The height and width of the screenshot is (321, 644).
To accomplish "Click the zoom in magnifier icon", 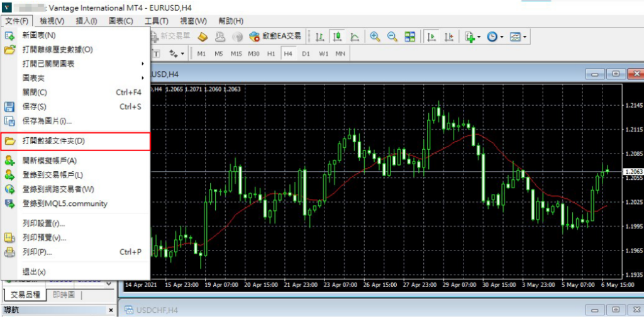I will pyautogui.click(x=375, y=37).
